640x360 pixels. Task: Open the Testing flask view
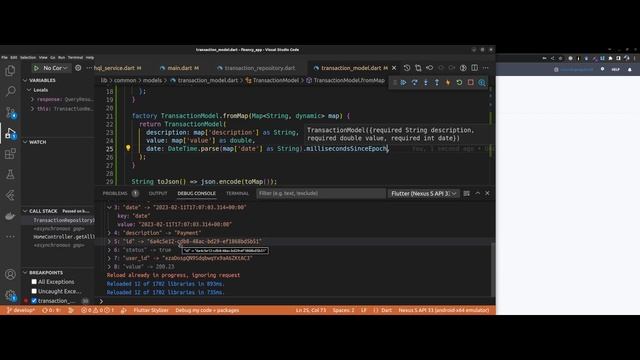point(10,175)
